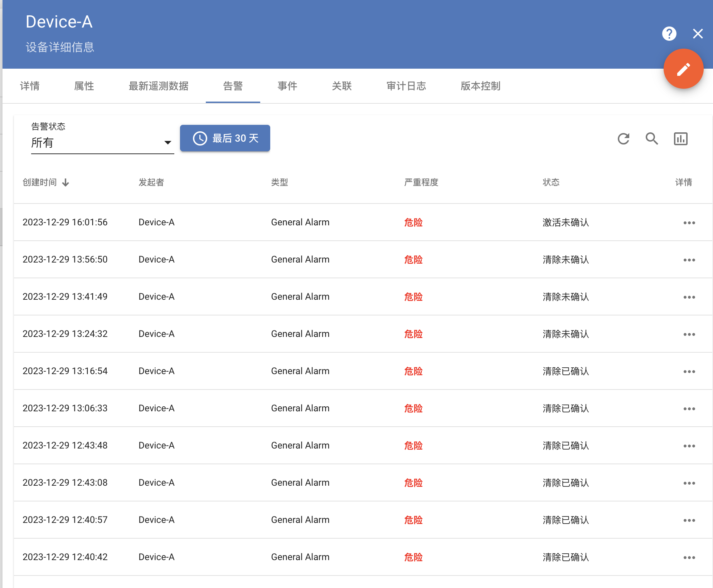Open details dots for 13:56:50 alarm
Image resolution: width=713 pixels, height=588 pixels.
click(x=689, y=260)
